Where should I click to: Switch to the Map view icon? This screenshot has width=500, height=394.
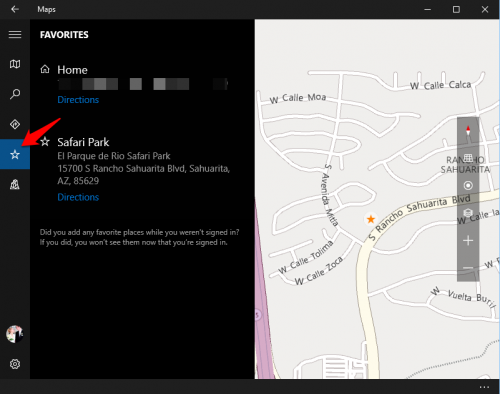(15, 64)
